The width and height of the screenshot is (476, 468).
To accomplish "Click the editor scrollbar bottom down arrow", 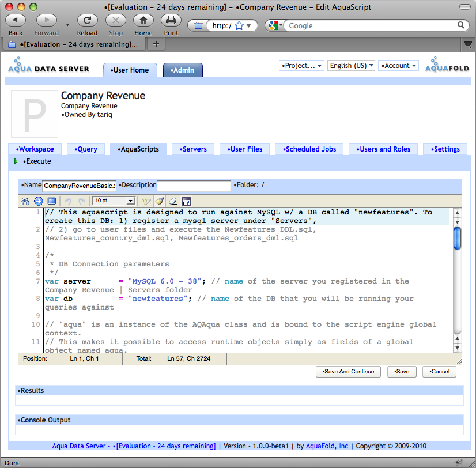I will point(457,348).
